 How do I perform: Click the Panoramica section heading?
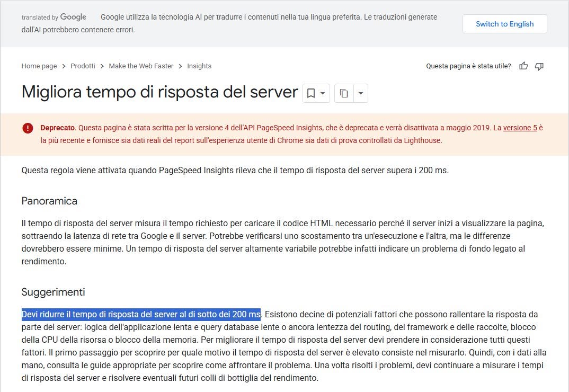(49, 201)
